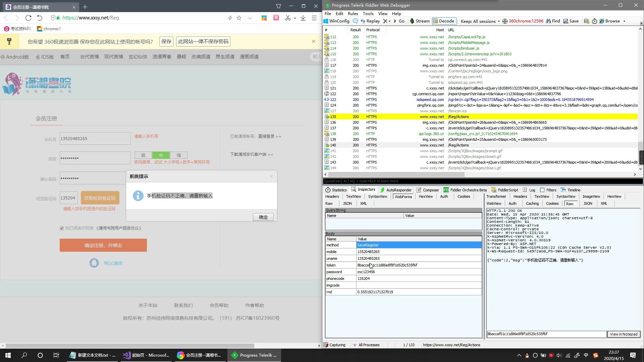Enable the Filters tab checkbox
This screenshot has width=644, height=362.
point(542,190)
